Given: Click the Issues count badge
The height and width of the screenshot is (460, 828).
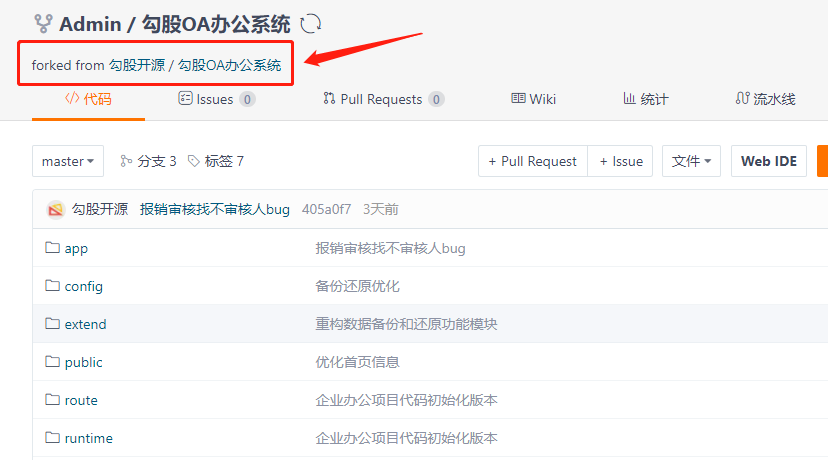Looking at the screenshot, I should point(247,99).
